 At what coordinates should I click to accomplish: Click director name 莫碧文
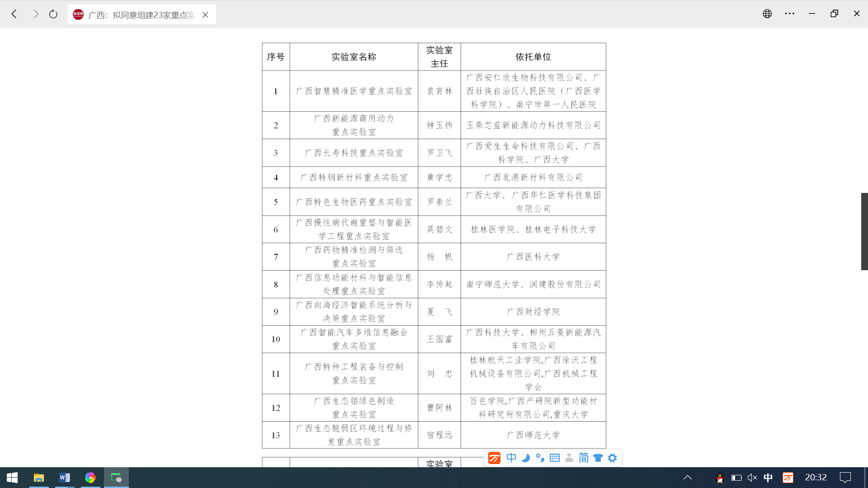(x=439, y=230)
